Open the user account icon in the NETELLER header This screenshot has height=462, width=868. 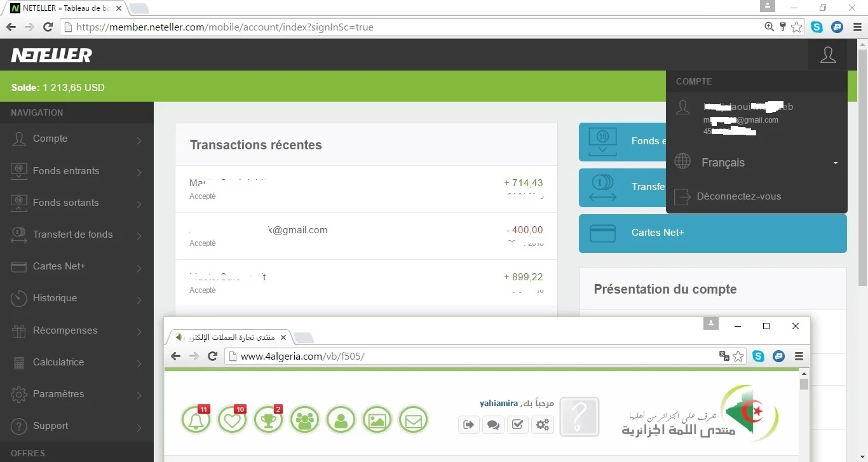tap(828, 55)
